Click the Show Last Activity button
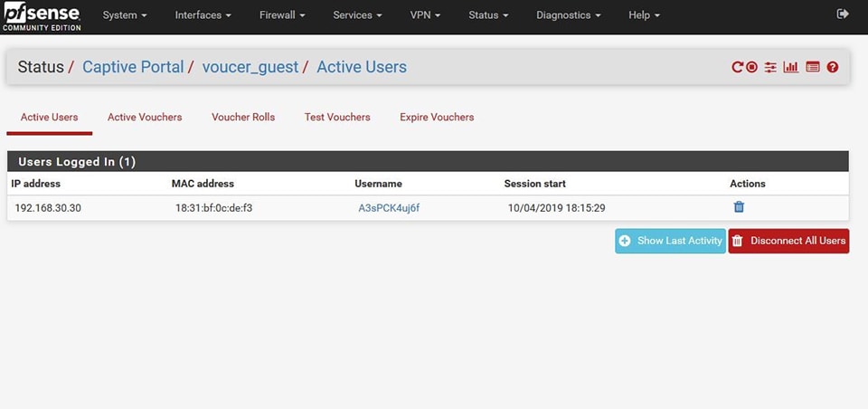 (x=670, y=241)
